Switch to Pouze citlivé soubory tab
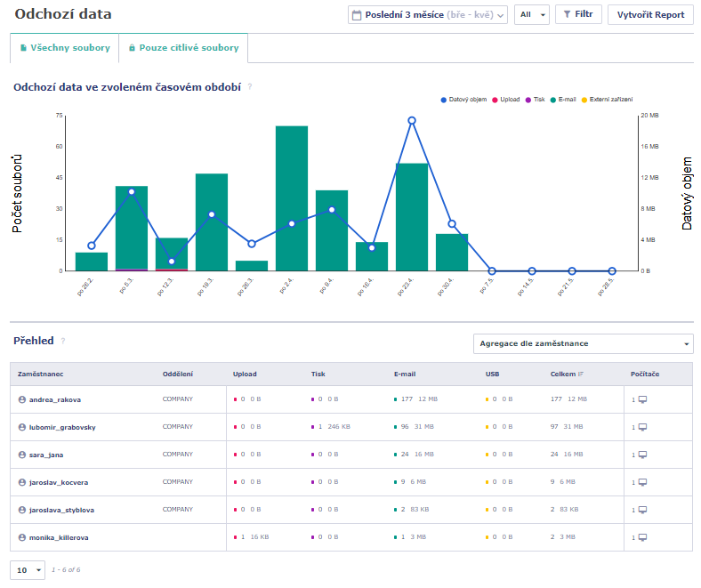 click(x=184, y=48)
